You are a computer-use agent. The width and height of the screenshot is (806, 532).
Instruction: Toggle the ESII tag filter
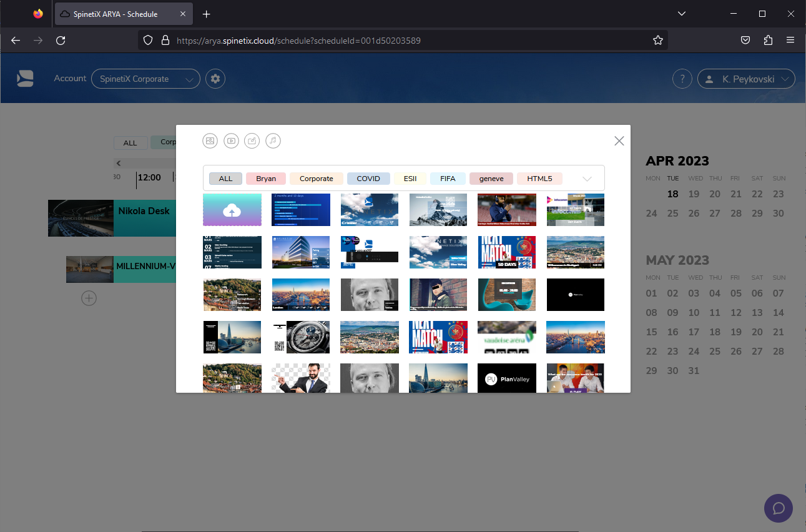point(410,179)
